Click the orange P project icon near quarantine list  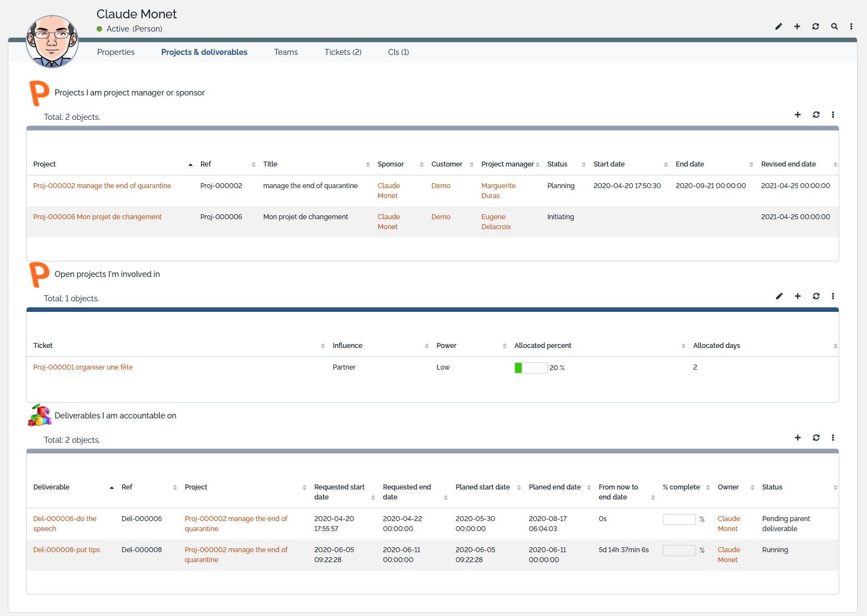pos(38,93)
